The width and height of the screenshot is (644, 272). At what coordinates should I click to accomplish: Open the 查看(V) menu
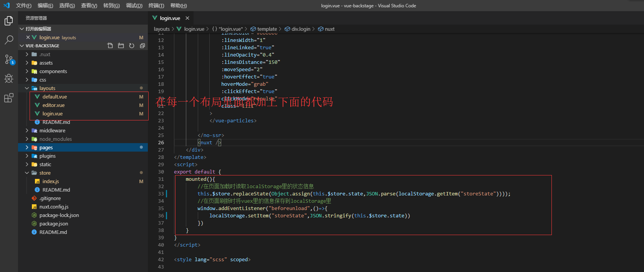[x=89, y=5]
